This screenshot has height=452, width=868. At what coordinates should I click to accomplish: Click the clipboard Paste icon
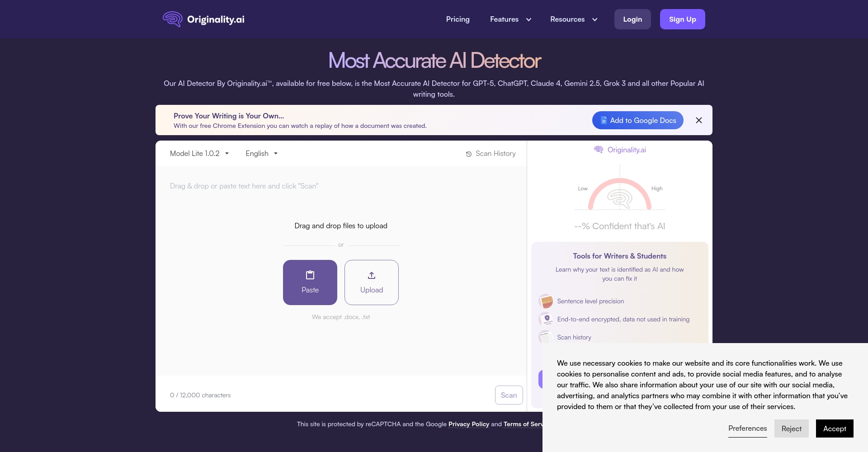pos(310,275)
